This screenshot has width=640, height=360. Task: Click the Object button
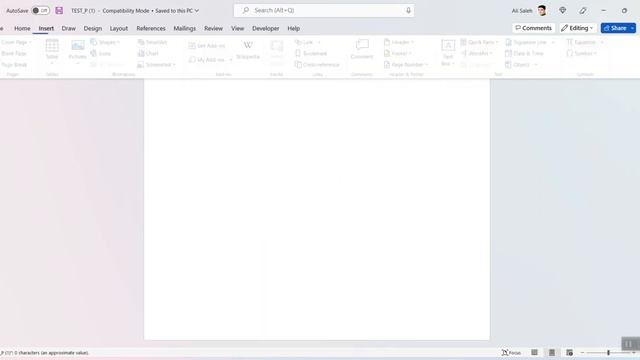pos(518,64)
